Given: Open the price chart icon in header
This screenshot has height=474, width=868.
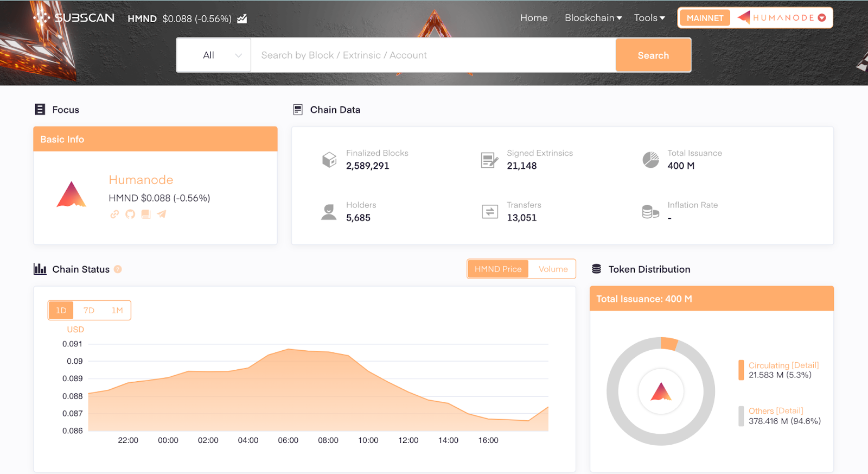Looking at the screenshot, I should coord(242,19).
